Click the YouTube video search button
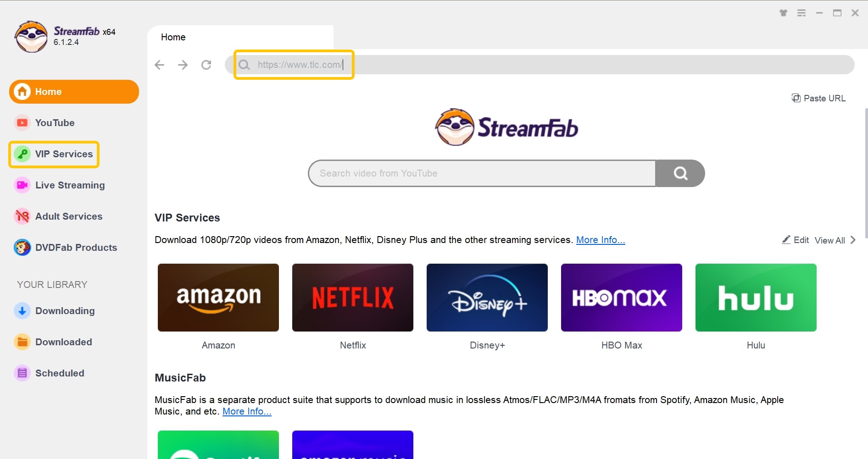The height and width of the screenshot is (459, 868). pyautogui.click(x=680, y=173)
